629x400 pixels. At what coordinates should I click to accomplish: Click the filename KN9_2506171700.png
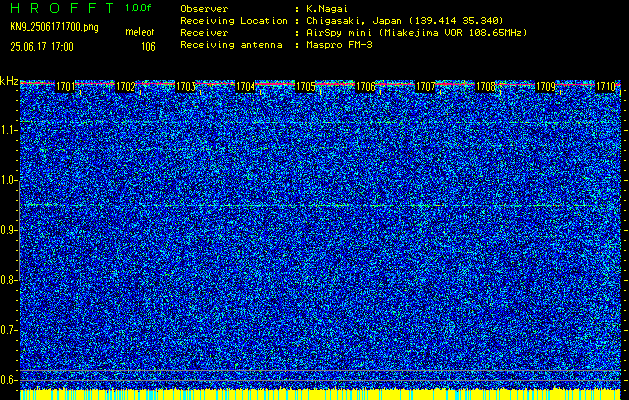(x=54, y=27)
